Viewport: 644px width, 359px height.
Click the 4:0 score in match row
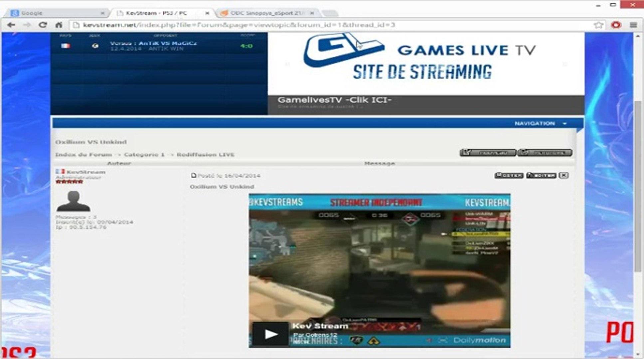[246, 46]
